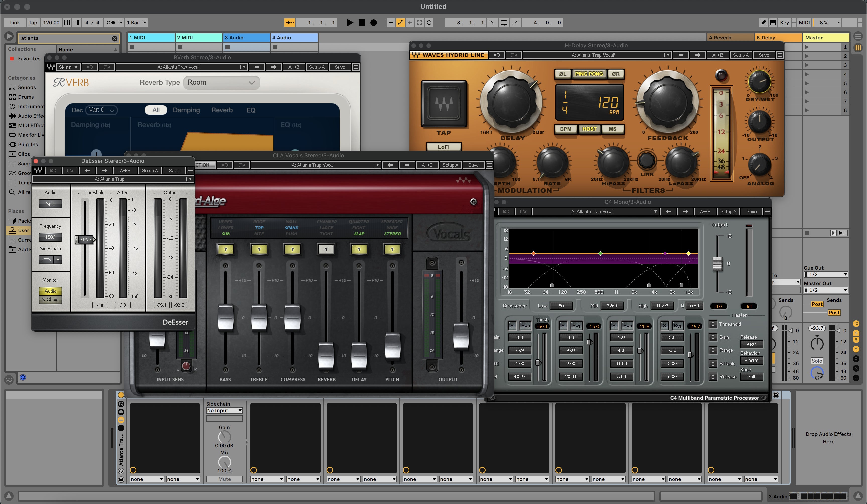The width and height of the screenshot is (867, 504).
Task: Open the Reverb Type dropdown showing Room
Action: pyautogui.click(x=221, y=82)
